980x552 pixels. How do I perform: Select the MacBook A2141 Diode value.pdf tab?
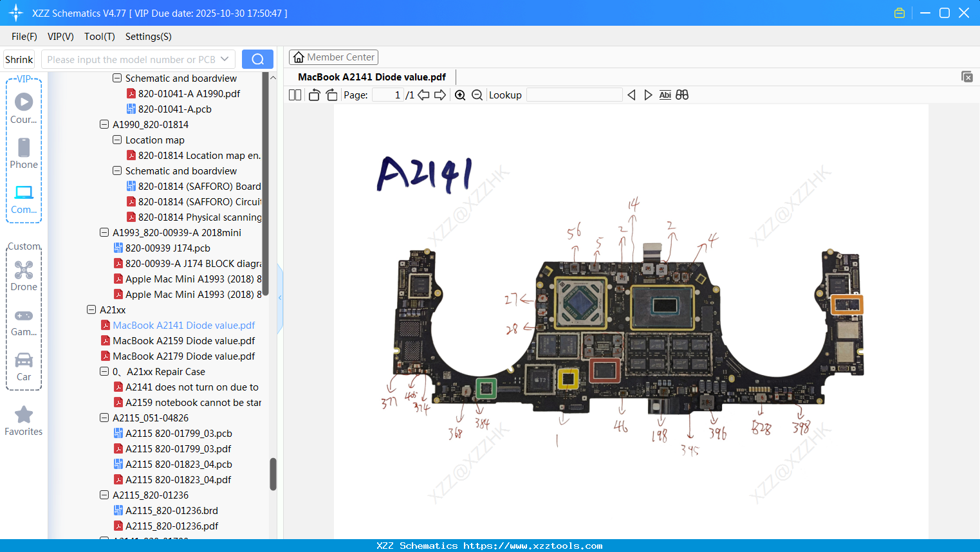tap(372, 77)
